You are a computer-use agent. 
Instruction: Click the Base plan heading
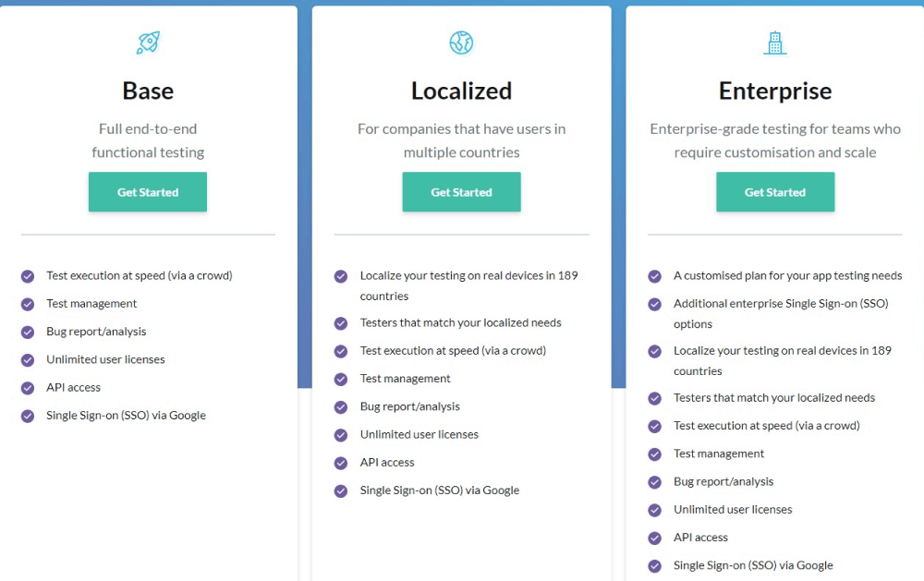tap(148, 91)
